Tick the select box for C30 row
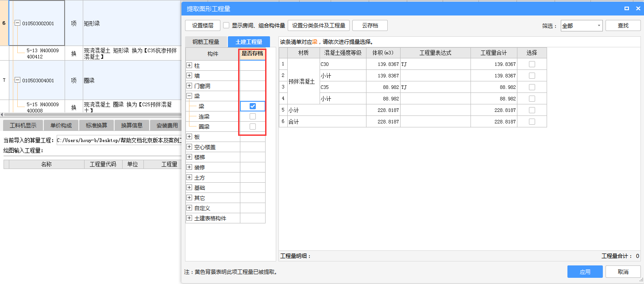 (x=532, y=64)
